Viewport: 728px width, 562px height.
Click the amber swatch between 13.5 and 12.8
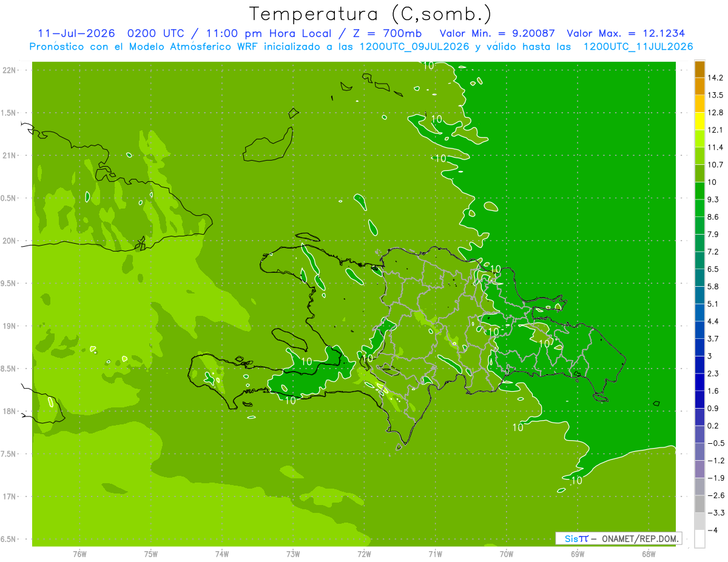699,104
